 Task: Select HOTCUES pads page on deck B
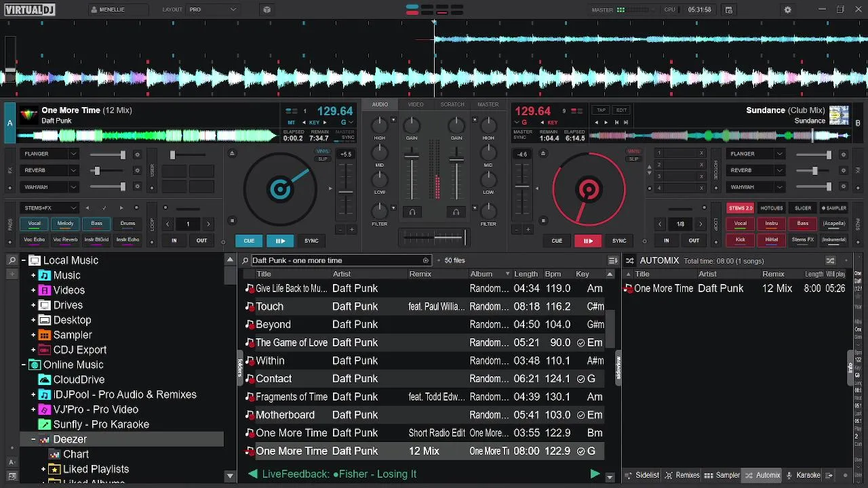click(772, 208)
